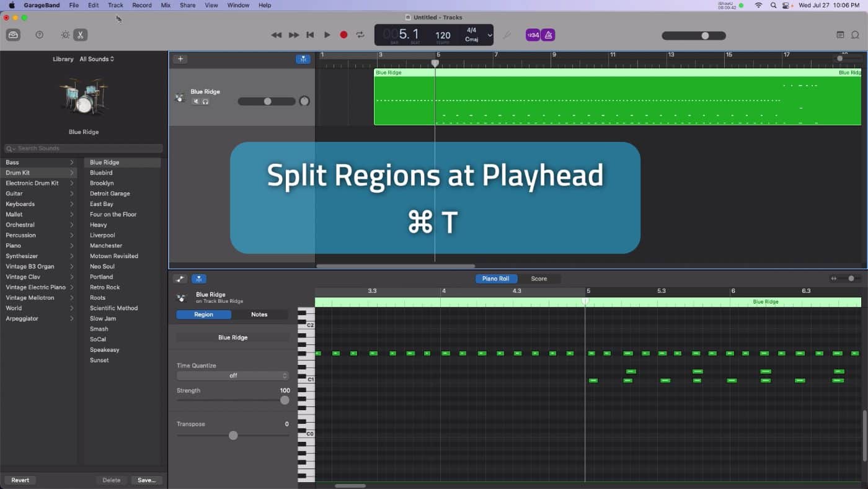Open the Loop Browser icon
This screenshot has height=489, width=868.
point(855,35)
